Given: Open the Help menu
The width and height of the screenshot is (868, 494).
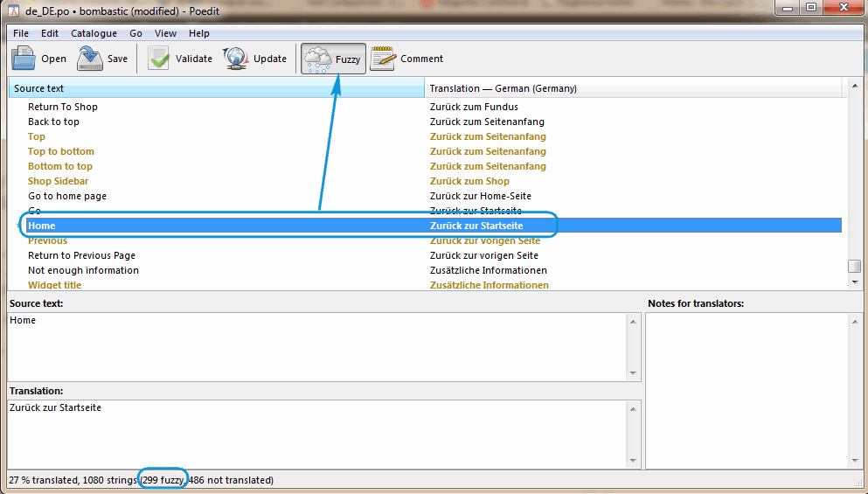Looking at the screenshot, I should pos(199,33).
